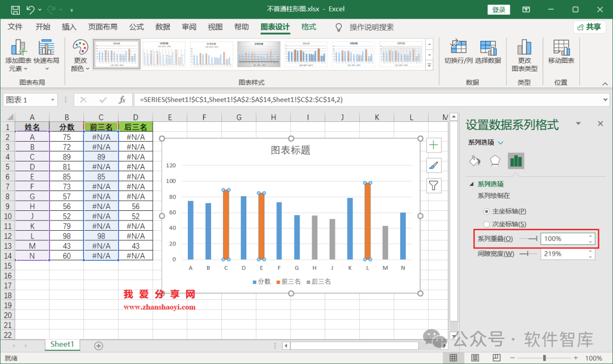Image resolution: width=613 pixels, height=364 pixels.
Task: Click the lightbulb Tell Me icon
Action: point(338,27)
